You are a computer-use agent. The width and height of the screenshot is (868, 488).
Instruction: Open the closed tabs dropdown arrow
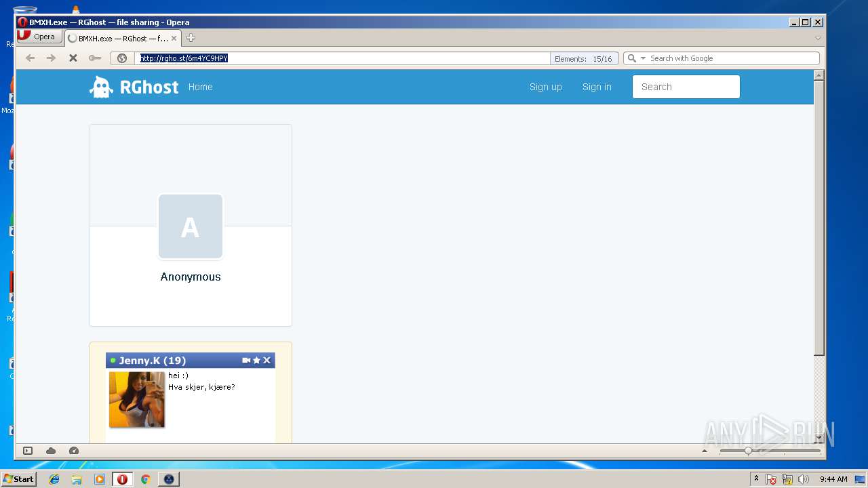pyautogui.click(x=818, y=38)
